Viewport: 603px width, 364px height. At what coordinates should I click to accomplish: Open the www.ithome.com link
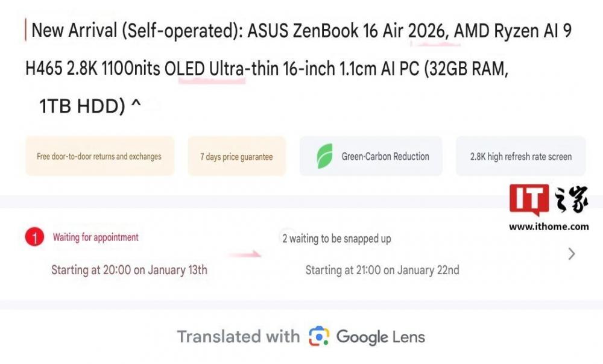point(549,227)
